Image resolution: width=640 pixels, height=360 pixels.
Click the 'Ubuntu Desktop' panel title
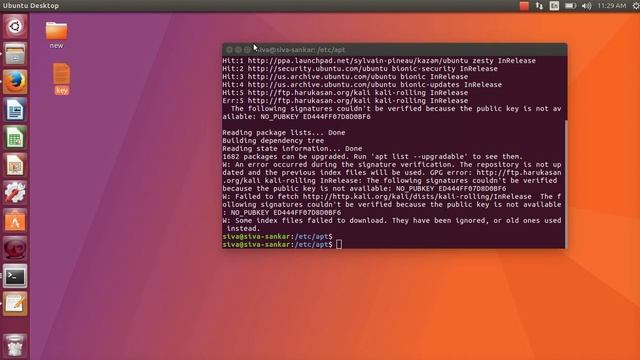[31, 6]
